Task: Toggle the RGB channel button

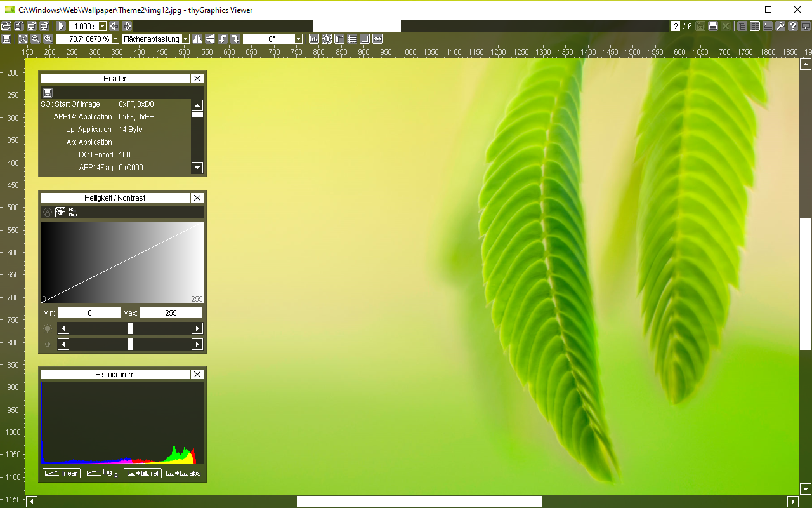Action: (377, 39)
